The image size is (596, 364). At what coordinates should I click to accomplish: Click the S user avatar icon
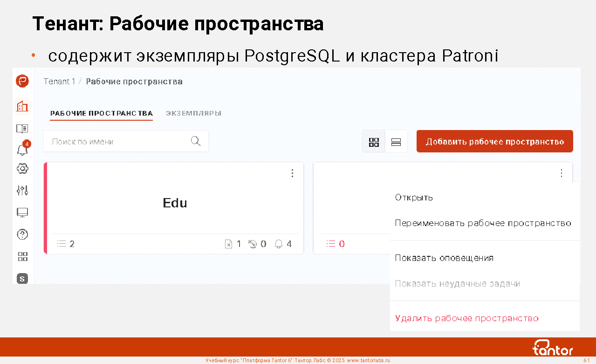tap(22, 279)
